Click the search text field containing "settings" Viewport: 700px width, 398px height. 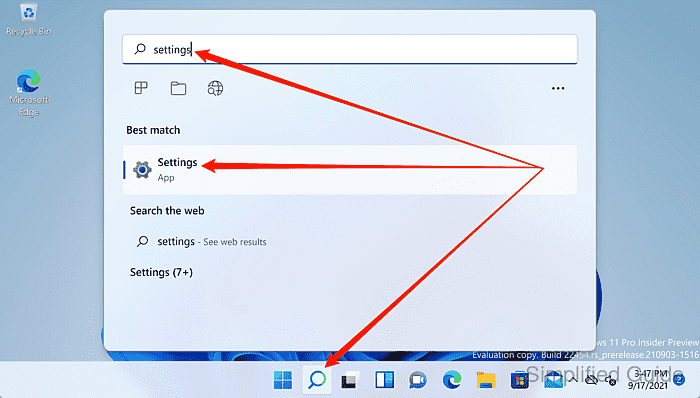pos(350,49)
